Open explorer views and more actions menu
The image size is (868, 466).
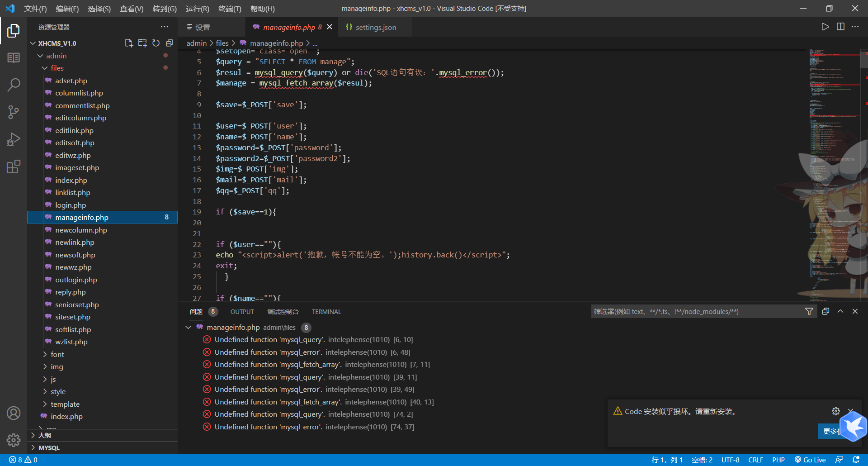point(165,27)
